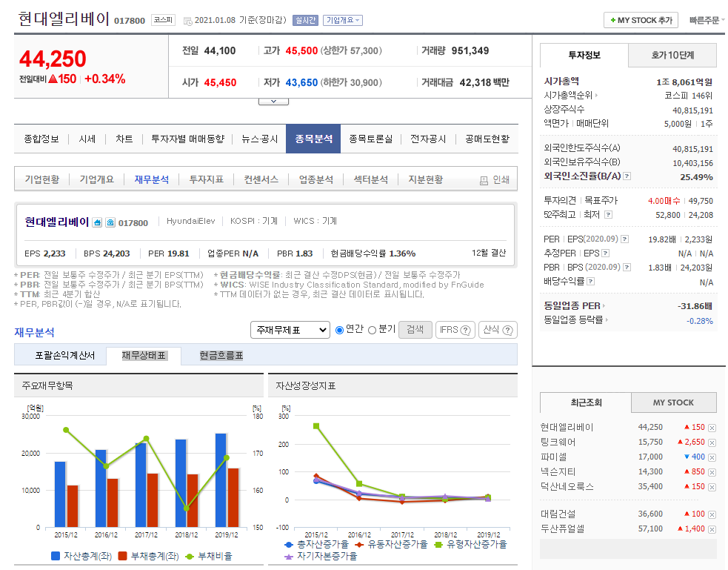Open help icon next to 외국인소진율(B/A)

[627, 176]
